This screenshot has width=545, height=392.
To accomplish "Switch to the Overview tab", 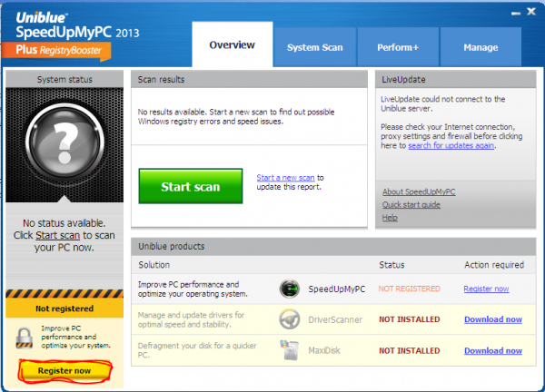I will pyautogui.click(x=233, y=44).
